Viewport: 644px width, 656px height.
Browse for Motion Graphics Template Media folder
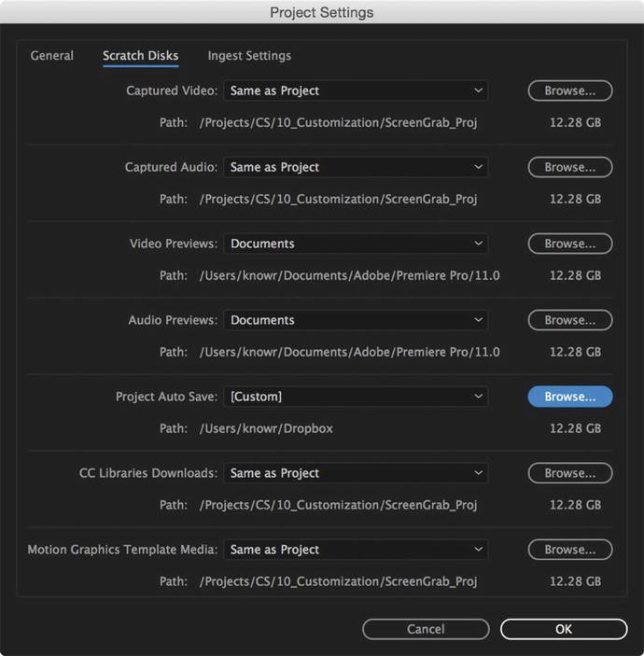pos(570,550)
